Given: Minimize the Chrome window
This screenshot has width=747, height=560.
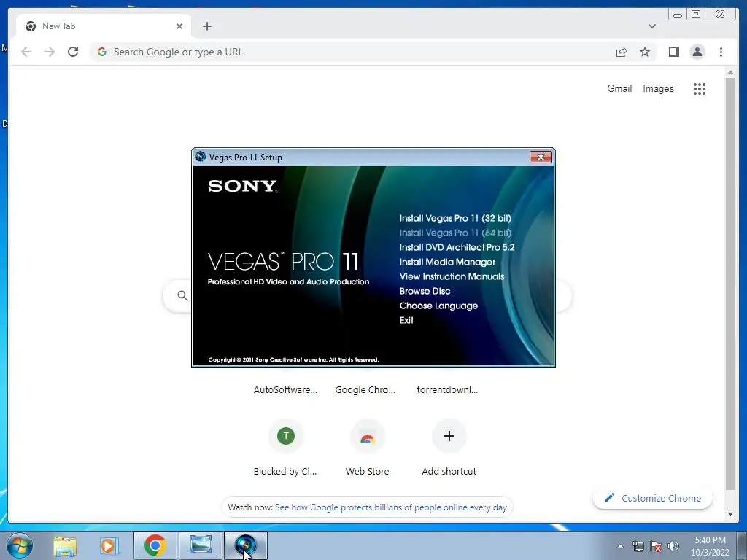Looking at the screenshot, I should [x=678, y=15].
